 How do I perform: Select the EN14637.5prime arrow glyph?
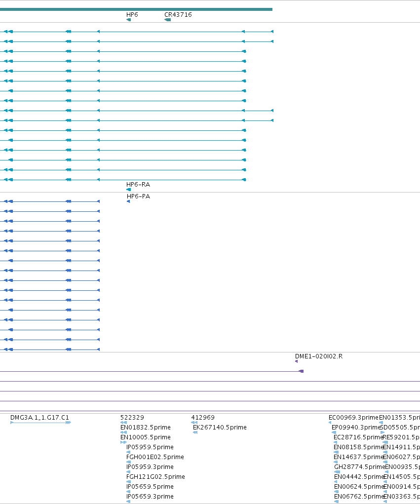(336, 462)
